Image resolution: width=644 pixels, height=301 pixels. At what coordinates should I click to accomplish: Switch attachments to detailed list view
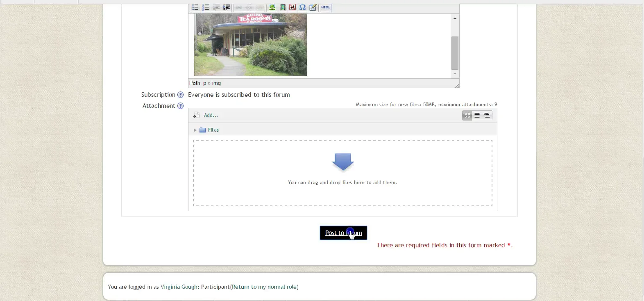[x=477, y=116]
